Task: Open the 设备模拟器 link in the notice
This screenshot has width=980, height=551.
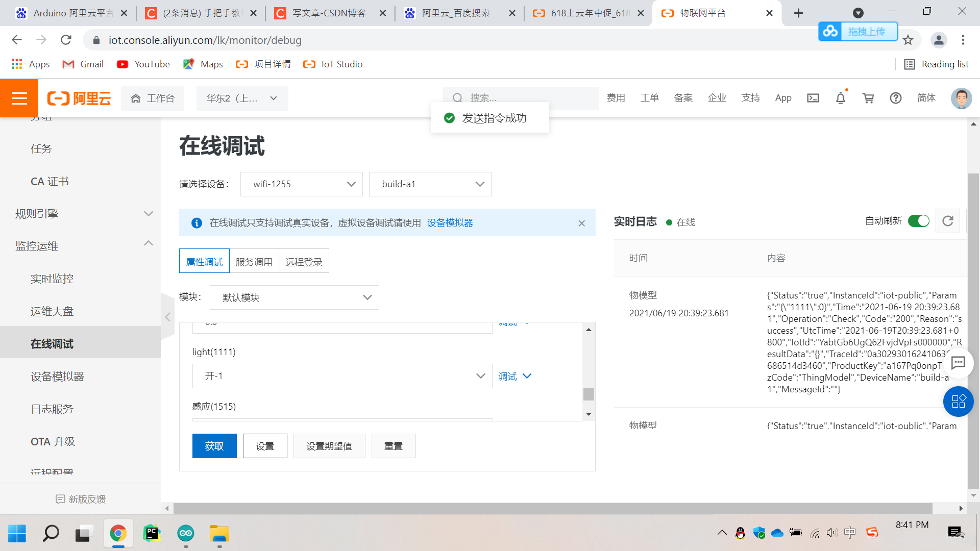Action: (x=450, y=223)
